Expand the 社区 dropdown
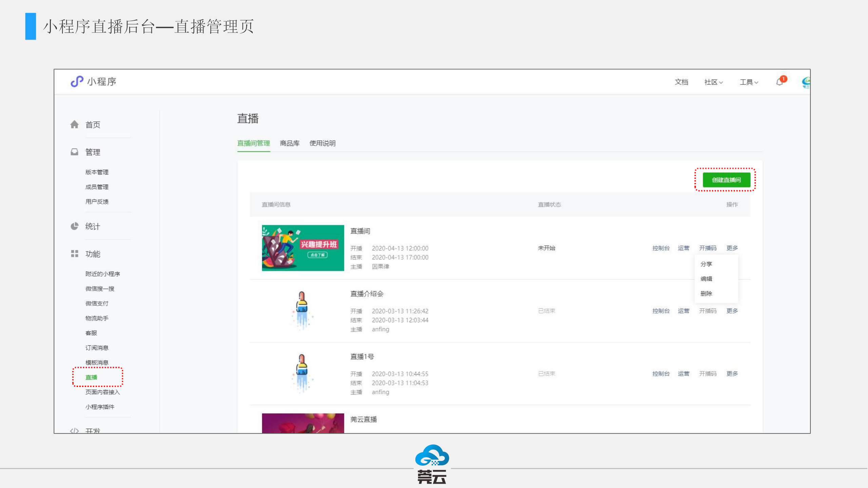868x488 pixels. point(713,82)
